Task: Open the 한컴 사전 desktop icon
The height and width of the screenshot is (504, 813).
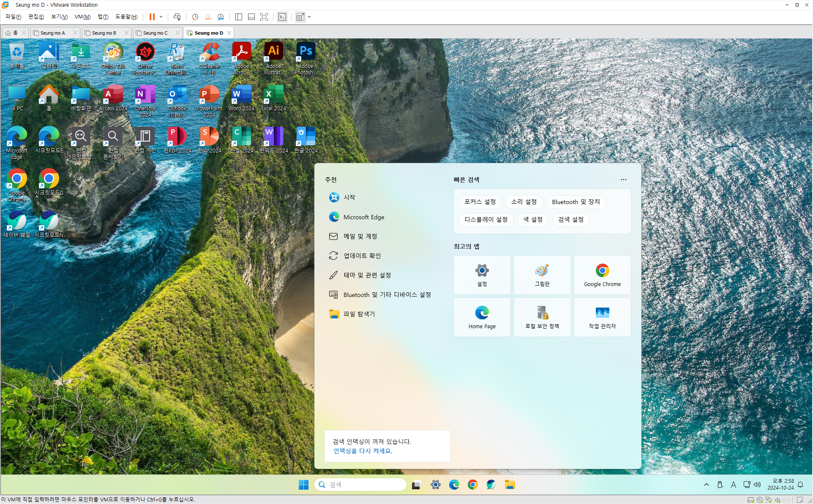Action: 145,140
